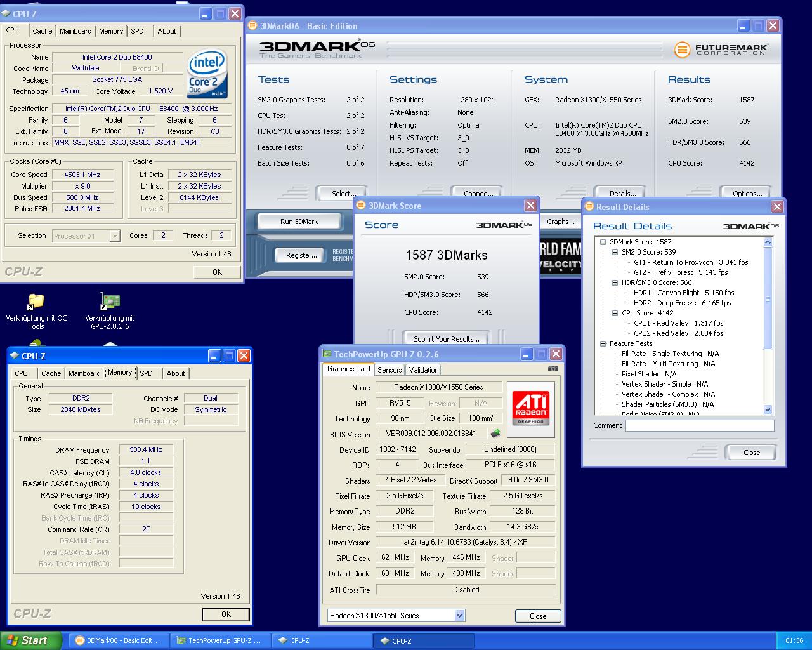The image size is (812, 650).
Task: Click the Options... button under Results
Action: (x=747, y=193)
